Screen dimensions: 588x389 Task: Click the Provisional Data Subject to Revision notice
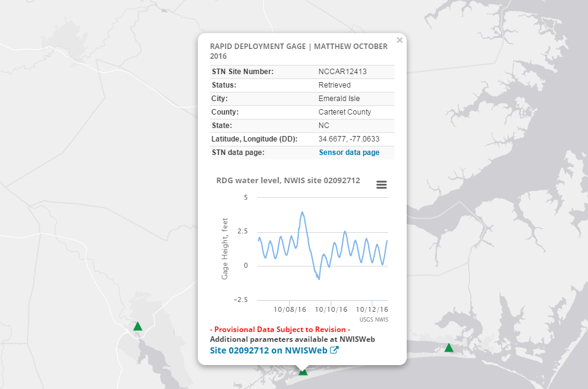[281, 329]
